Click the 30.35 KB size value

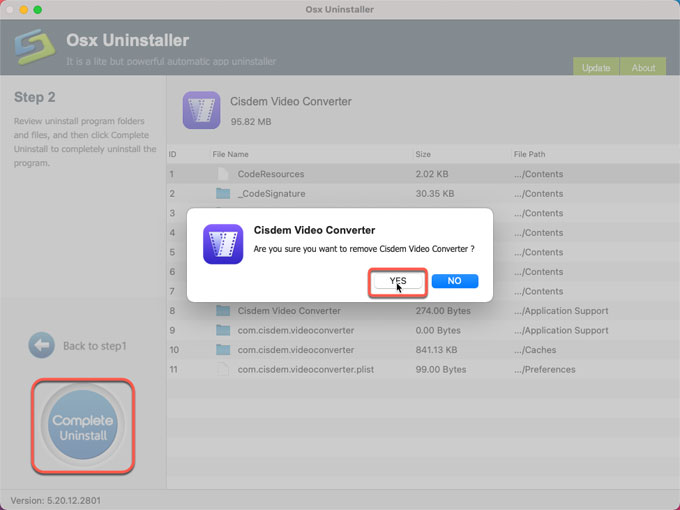tap(435, 194)
